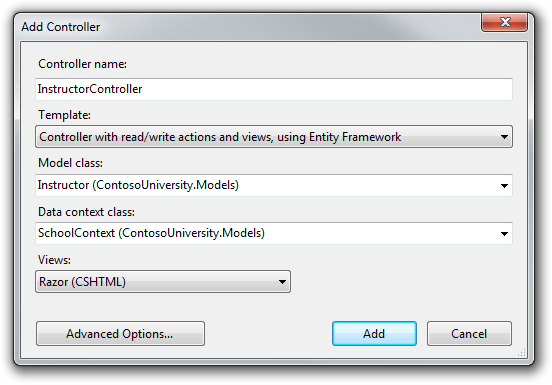Click the Add button
552x385 pixels.
374,333
